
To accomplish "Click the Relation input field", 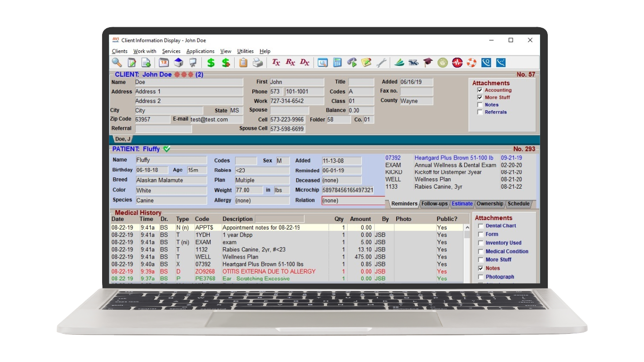I will 354,201.
